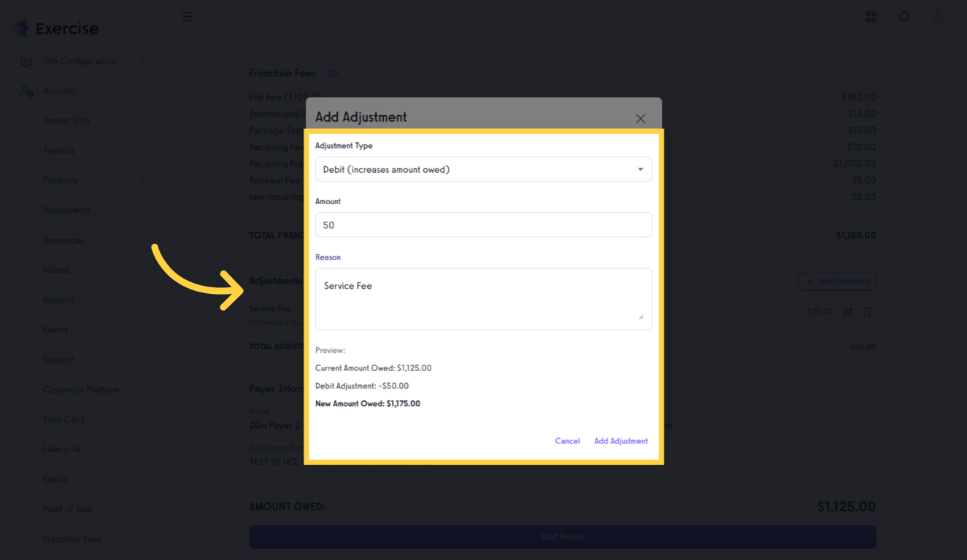The height and width of the screenshot is (560, 967).
Task: Delete the Service Fee adjustment via trash icon
Action: [x=867, y=311]
